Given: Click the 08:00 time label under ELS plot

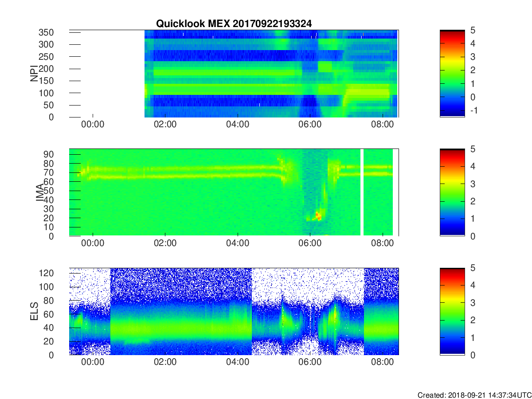Looking at the screenshot, I should pos(383,362).
